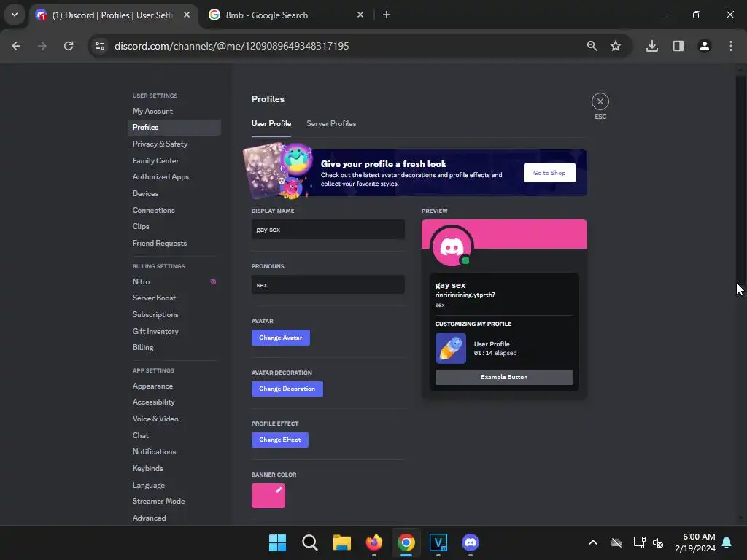Open Chat settings

[x=174, y=435]
